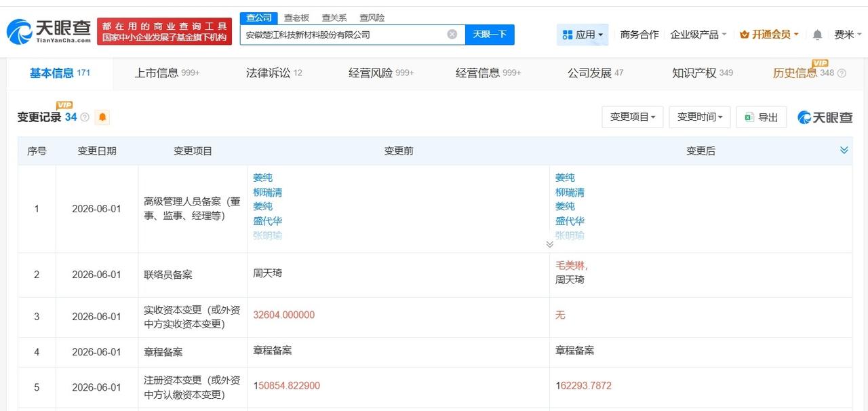
Task: Expand all rows with the double chevron in table header
Action: point(844,151)
